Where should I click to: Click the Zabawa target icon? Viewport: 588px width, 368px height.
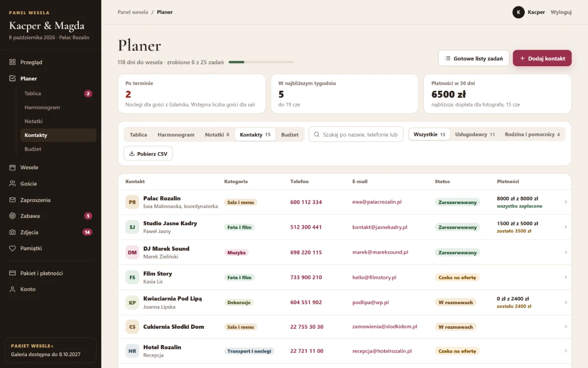12,216
